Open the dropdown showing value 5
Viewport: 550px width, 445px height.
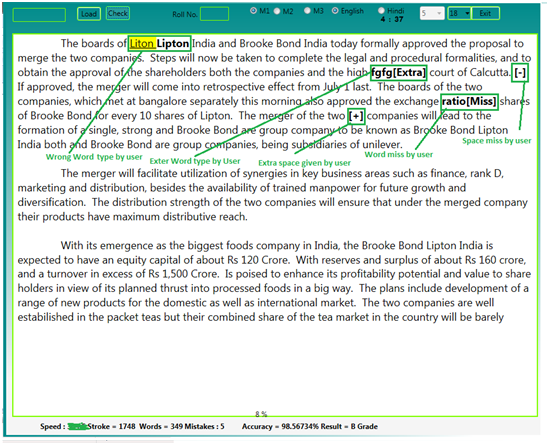[x=432, y=13]
